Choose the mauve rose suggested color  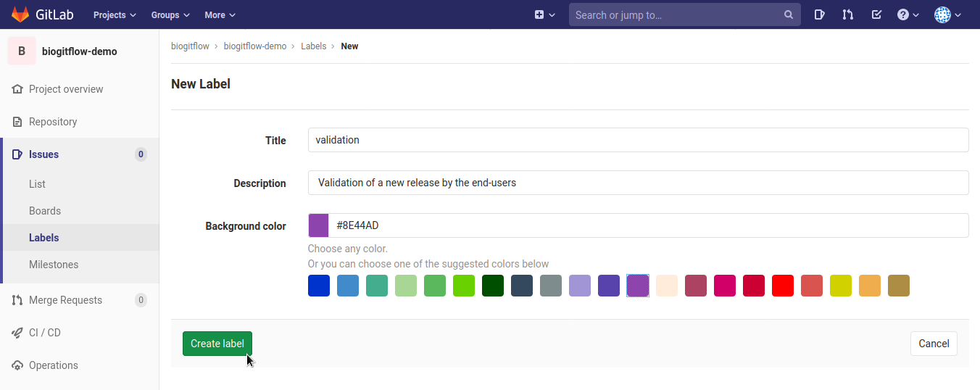point(696,286)
